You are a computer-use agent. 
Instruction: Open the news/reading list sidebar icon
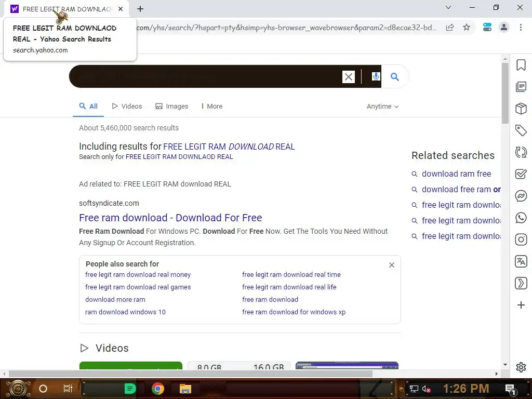pyautogui.click(x=521, y=87)
